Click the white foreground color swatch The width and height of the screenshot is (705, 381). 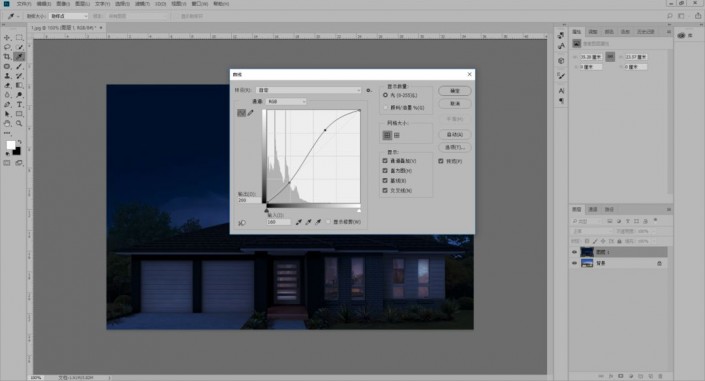[10, 145]
